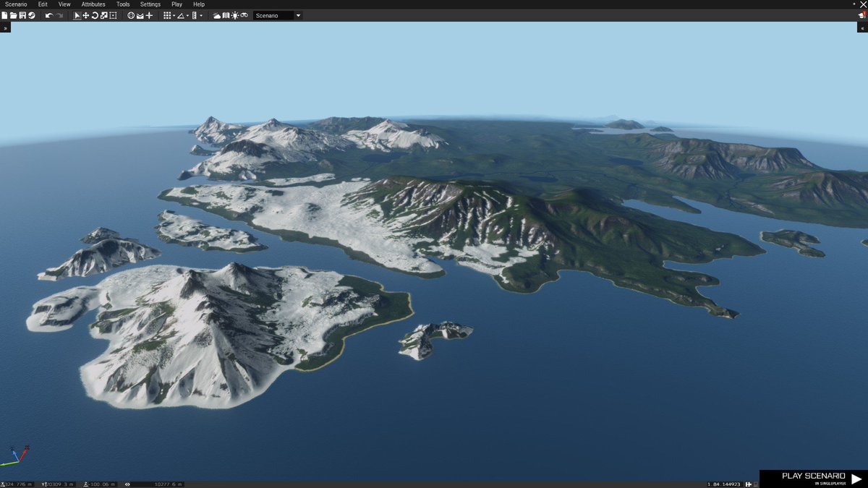
Task: Open the Attributes menu
Action: click(x=93, y=4)
